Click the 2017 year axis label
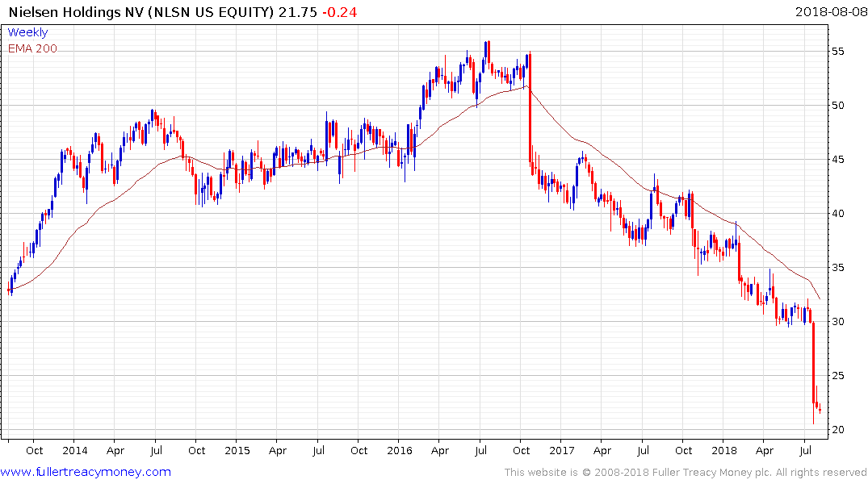This screenshot has height=484, width=868. pyautogui.click(x=562, y=450)
